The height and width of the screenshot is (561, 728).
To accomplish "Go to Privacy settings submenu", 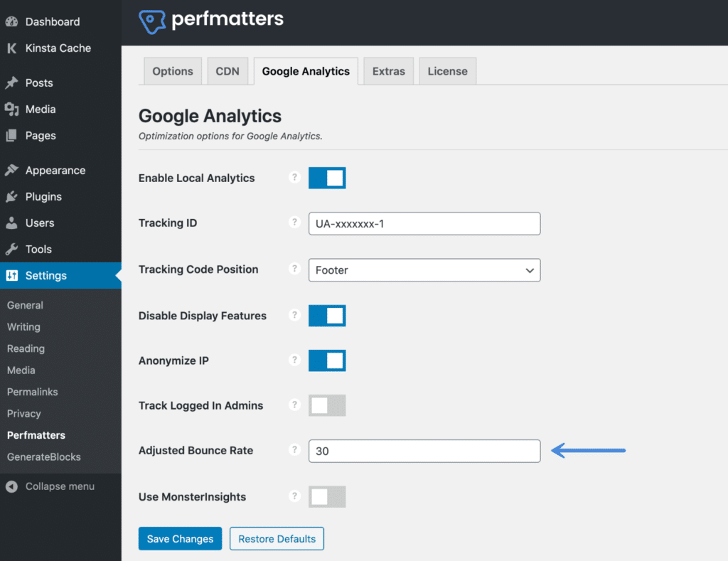I will coord(24,413).
